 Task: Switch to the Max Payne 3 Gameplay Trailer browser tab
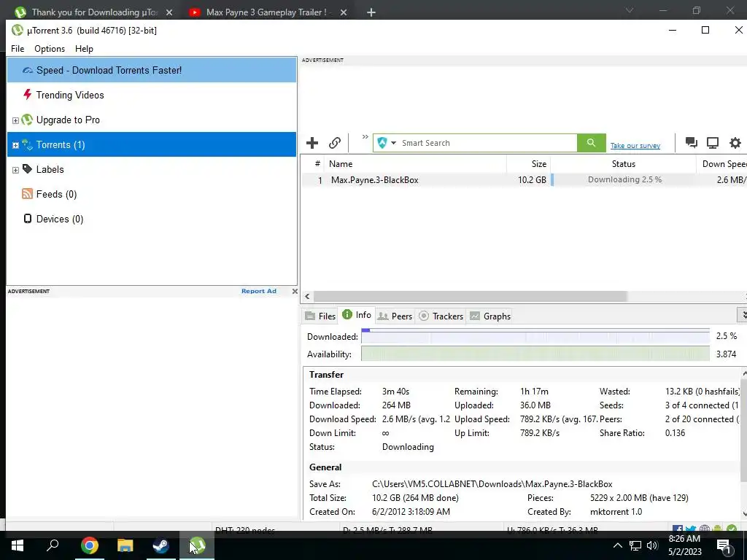pos(266,12)
